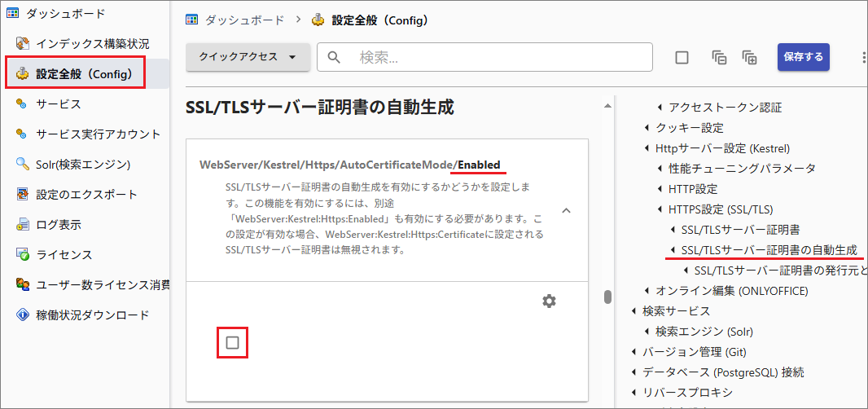Screen dimensions: 868x409
Task: Go to ダッシュボード via the breadcrumb link
Action: (x=243, y=20)
